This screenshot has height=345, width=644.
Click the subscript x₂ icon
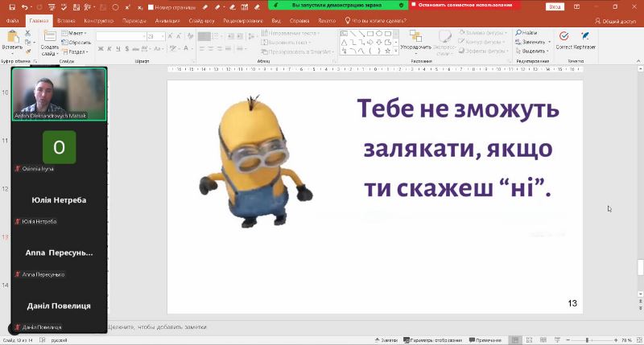click(x=139, y=7)
